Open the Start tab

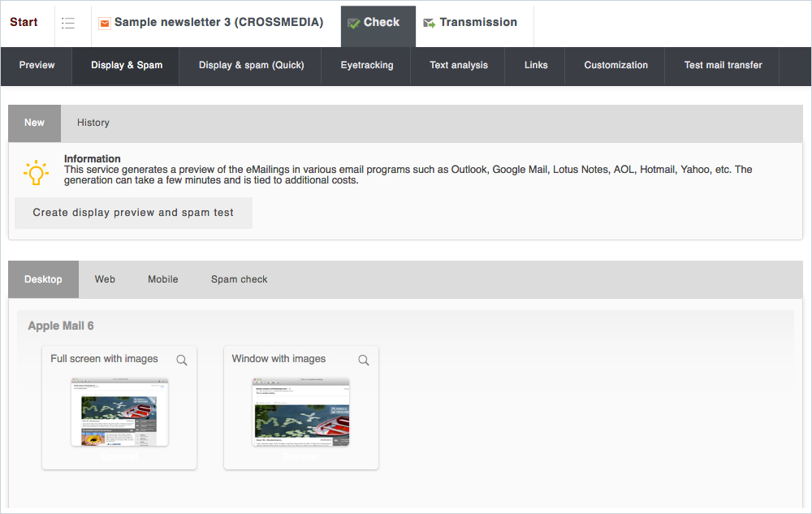[x=24, y=23]
